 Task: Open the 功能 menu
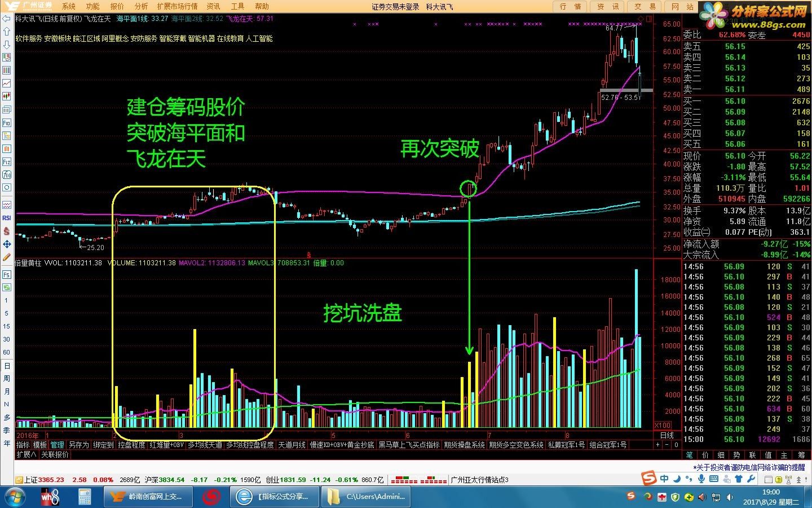pyautogui.click(x=93, y=6)
